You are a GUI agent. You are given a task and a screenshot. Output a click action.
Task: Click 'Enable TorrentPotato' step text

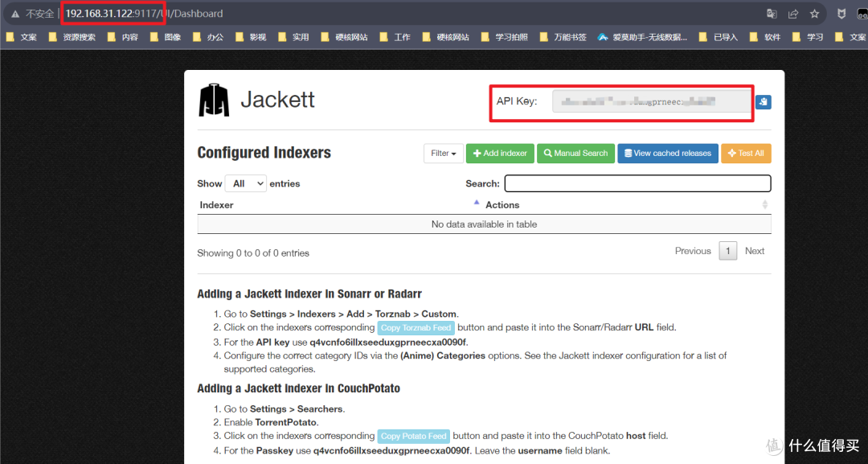(272, 422)
